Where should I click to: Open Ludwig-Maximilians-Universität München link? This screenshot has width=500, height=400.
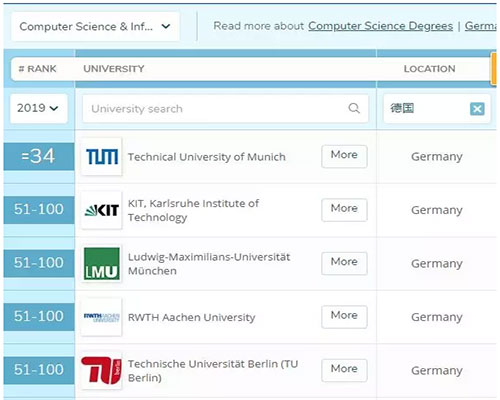pyautogui.click(x=209, y=264)
